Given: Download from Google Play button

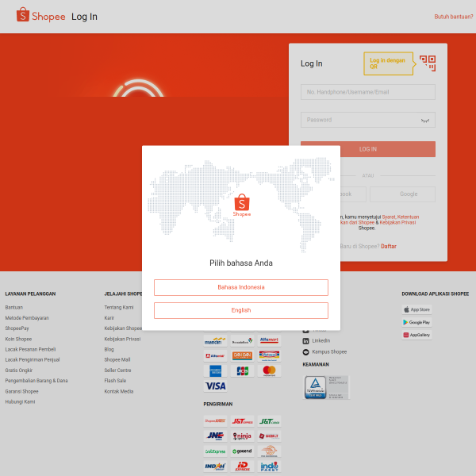Looking at the screenshot, I should pos(416,322).
